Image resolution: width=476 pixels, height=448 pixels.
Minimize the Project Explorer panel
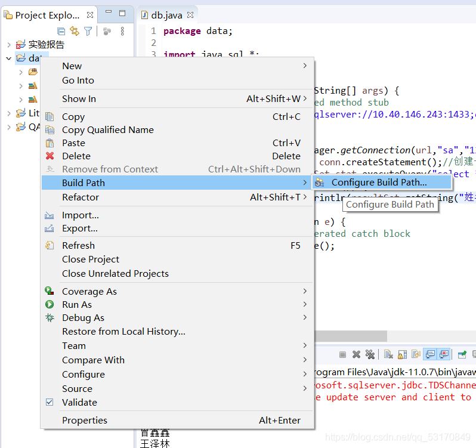[x=109, y=12]
